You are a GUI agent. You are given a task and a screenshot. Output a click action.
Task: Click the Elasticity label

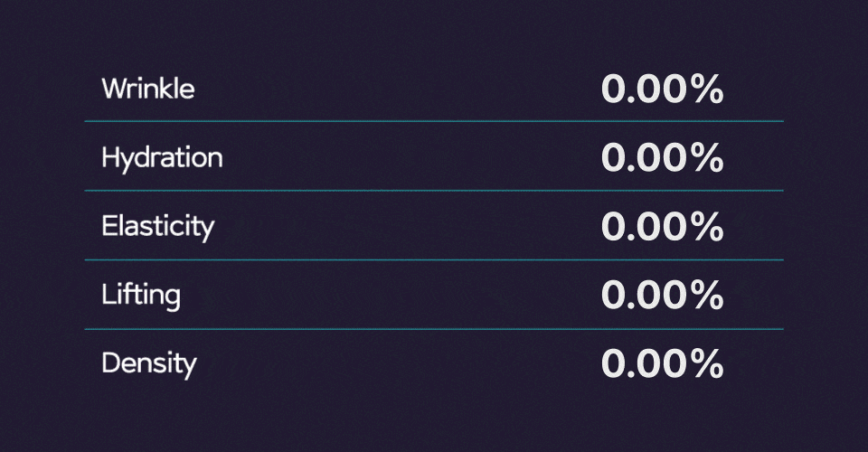pyautogui.click(x=157, y=228)
